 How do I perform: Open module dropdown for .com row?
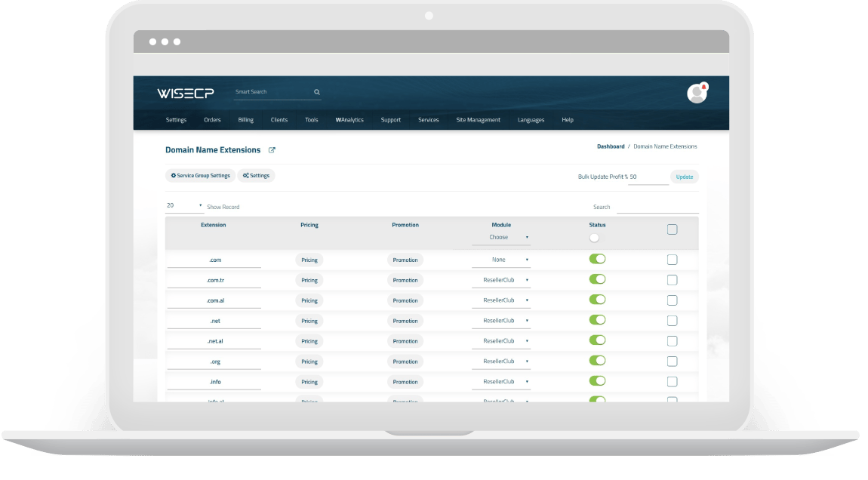point(501,260)
